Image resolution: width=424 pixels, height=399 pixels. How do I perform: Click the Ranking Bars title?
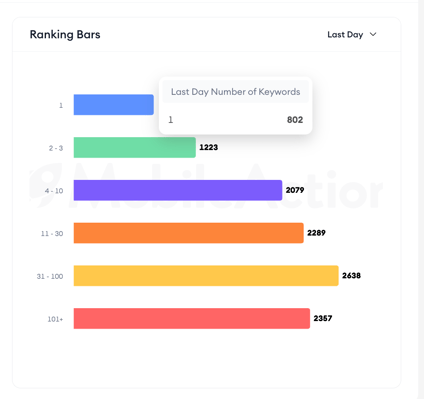[x=65, y=35]
